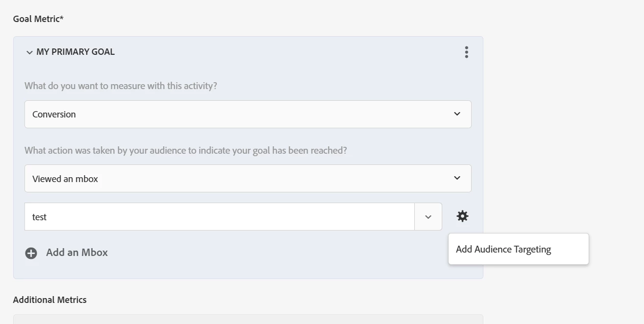Click the word Conversion in the dropdown
The width and height of the screenshot is (644, 324).
54,115
